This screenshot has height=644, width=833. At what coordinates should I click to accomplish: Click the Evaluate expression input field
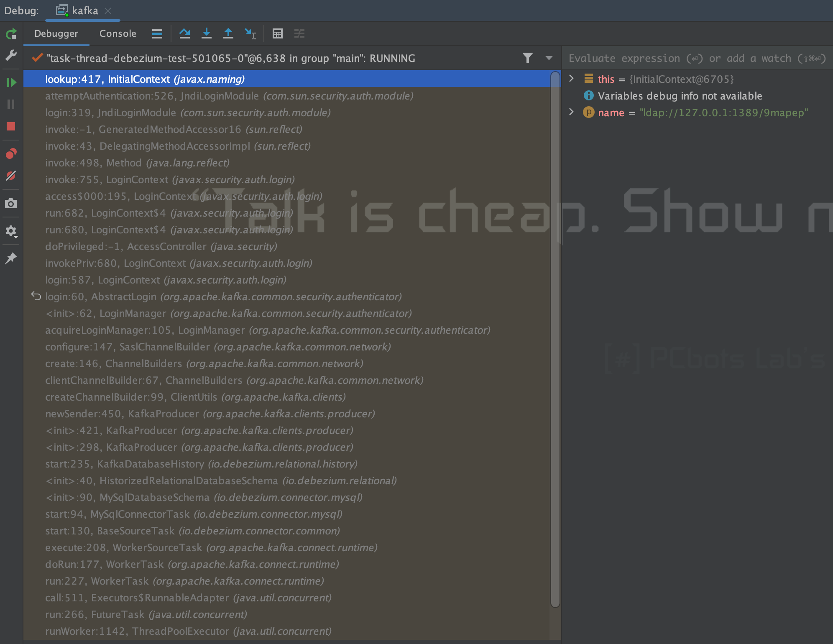[697, 58]
